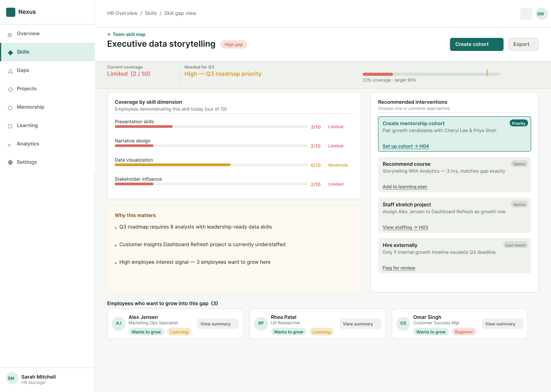Screen dimensions: 551x392
Task: Click Omar Singh's OS avatar
Action: pos(403,323)
